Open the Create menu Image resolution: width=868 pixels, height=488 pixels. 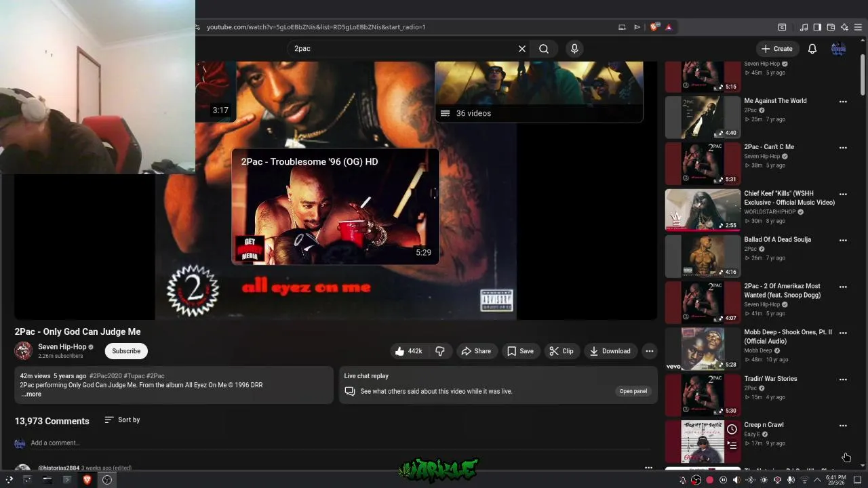pos(776,49)
